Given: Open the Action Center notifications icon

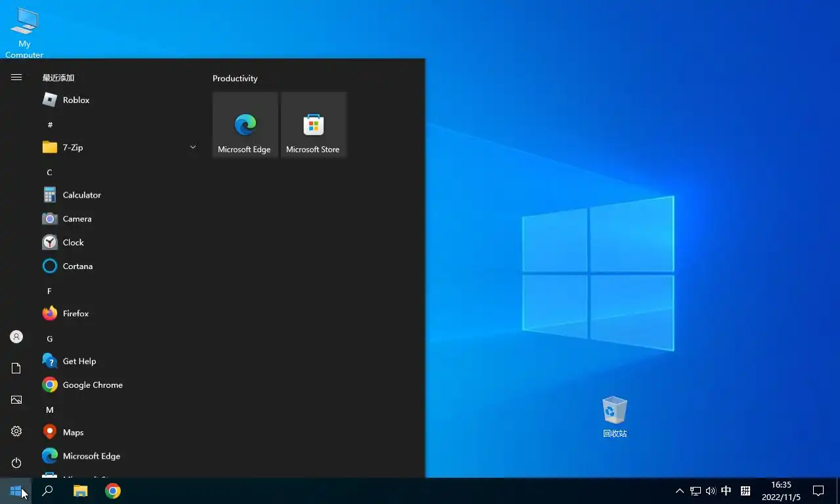Looking at the screenshot, I should point(818,491).
